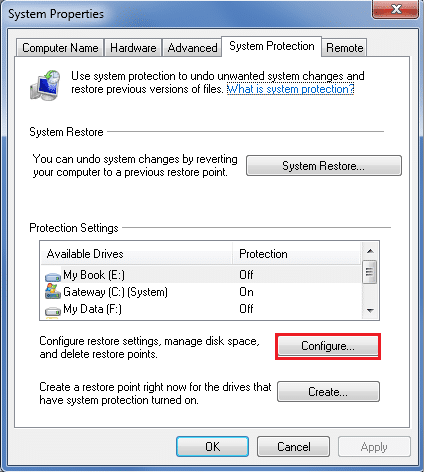Open the Hardware tab
Screen dimensions: 424x472
point(133,48)
